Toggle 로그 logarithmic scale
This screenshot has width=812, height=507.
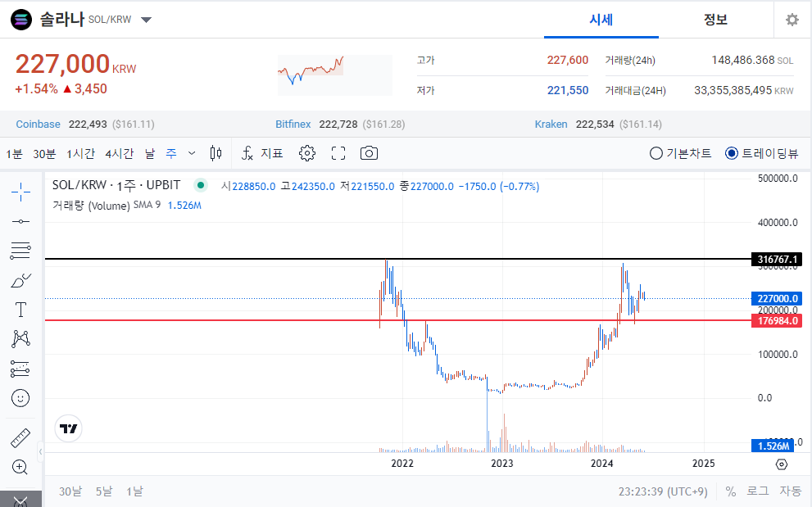[x=758, y=491]
